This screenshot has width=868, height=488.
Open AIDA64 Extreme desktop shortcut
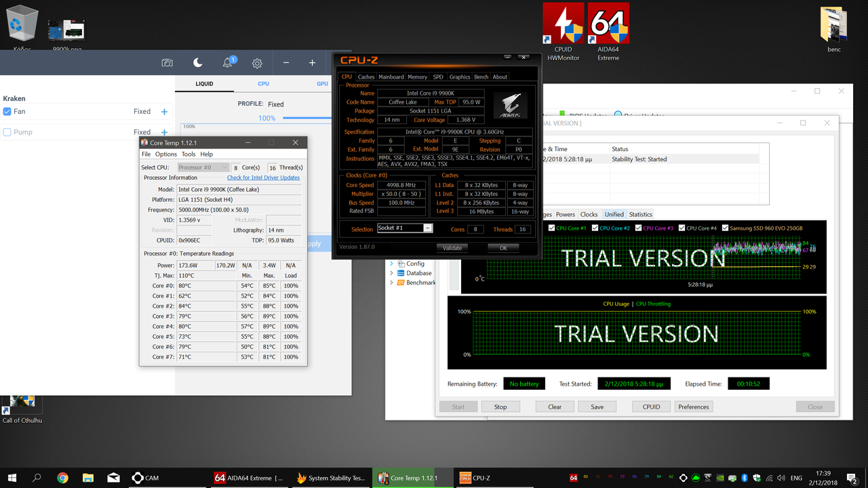tap(608, 32)
